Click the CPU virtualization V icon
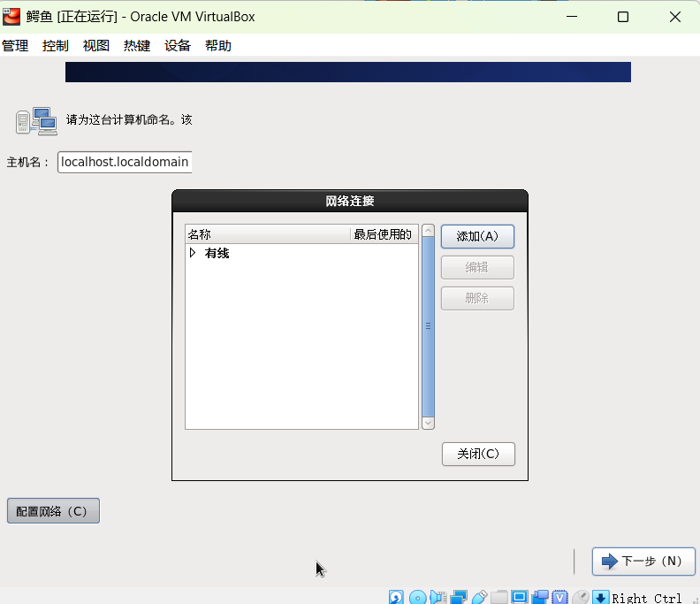700x604 pixels. (560, 598)
